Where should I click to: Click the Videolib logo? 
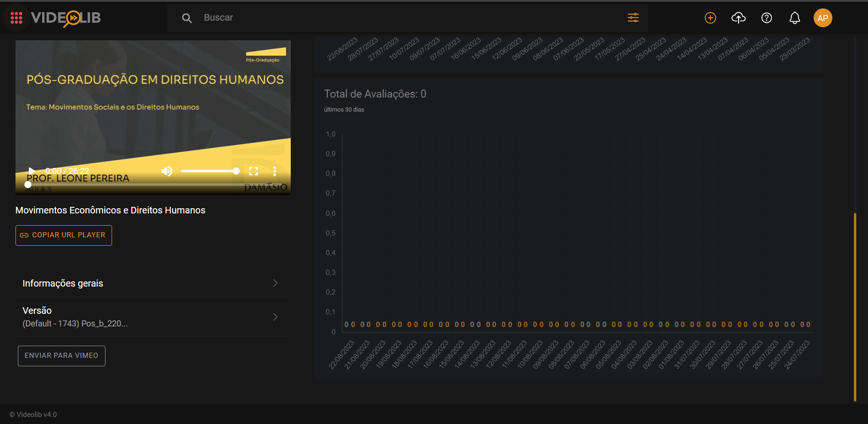click(66, 18)
